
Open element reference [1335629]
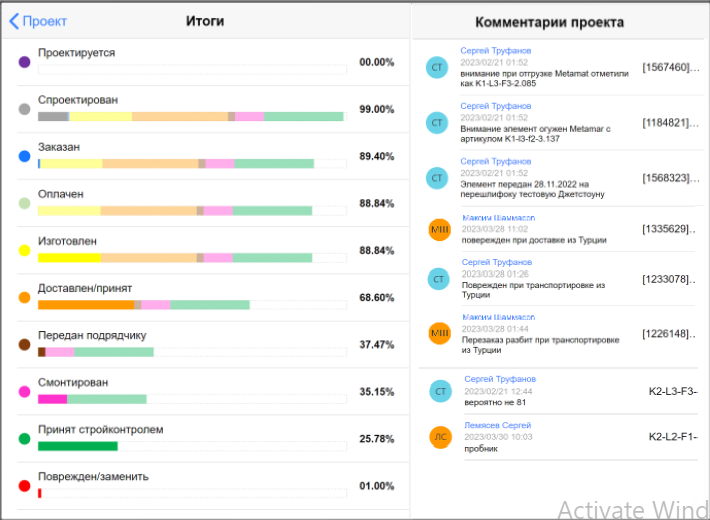click(x=669, y=229)
